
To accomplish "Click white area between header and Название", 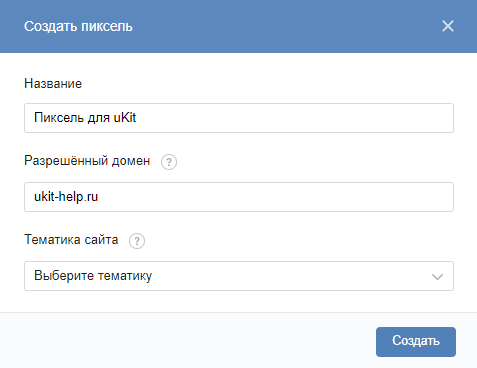I will tap(238, 65).
